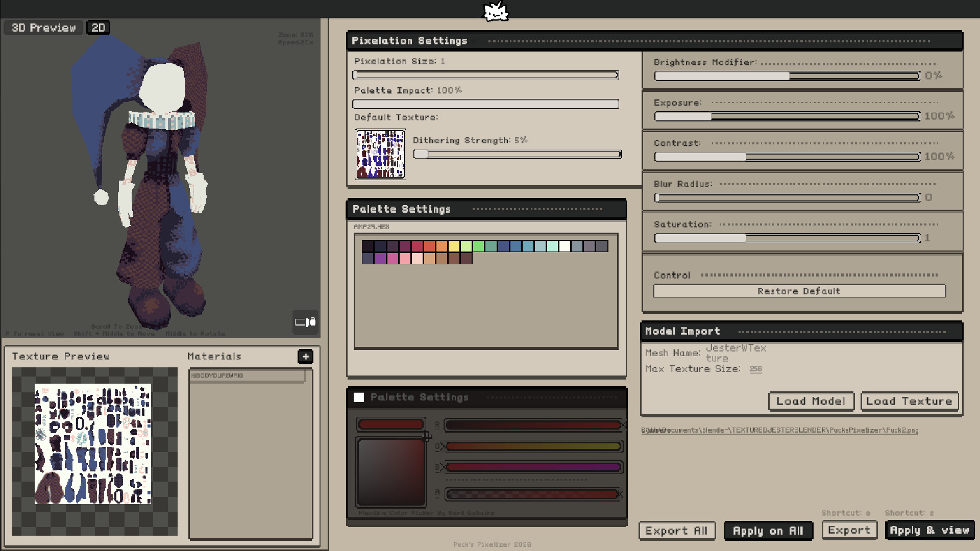Image resolution: width=980 pixels, height=551 pixels.
Task: Switch to the 2D view tab
Action: (99, 28)
